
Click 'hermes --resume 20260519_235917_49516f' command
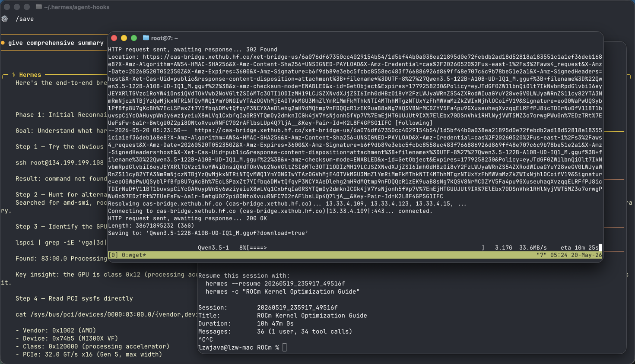point(275,284)
